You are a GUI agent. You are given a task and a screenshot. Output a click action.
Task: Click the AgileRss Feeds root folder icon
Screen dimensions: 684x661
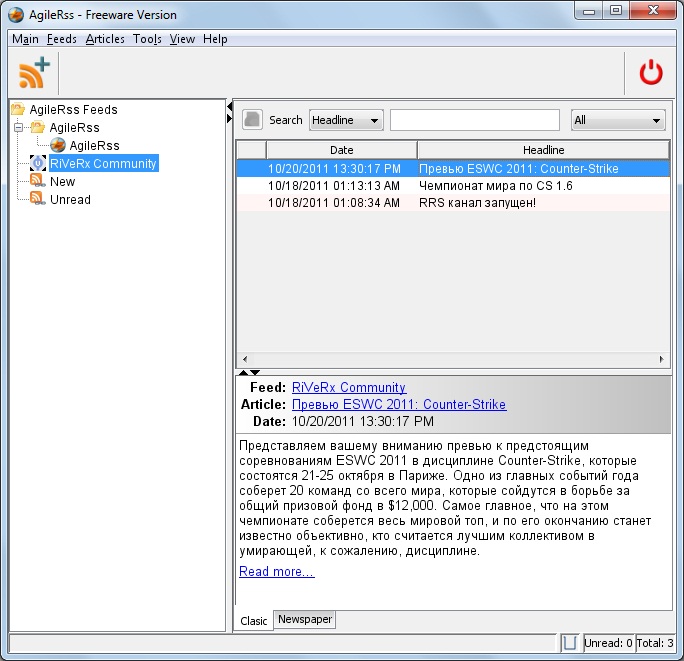tap(18, 109)
